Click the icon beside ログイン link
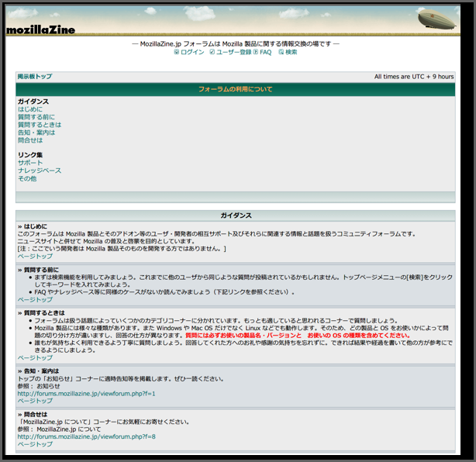This screenshot has height=462, width=476. tap(176, 53)
